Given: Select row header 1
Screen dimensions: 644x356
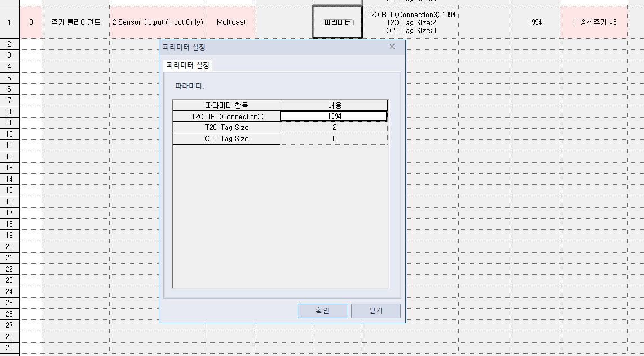Looking at the screenshot, I should 9,22.
